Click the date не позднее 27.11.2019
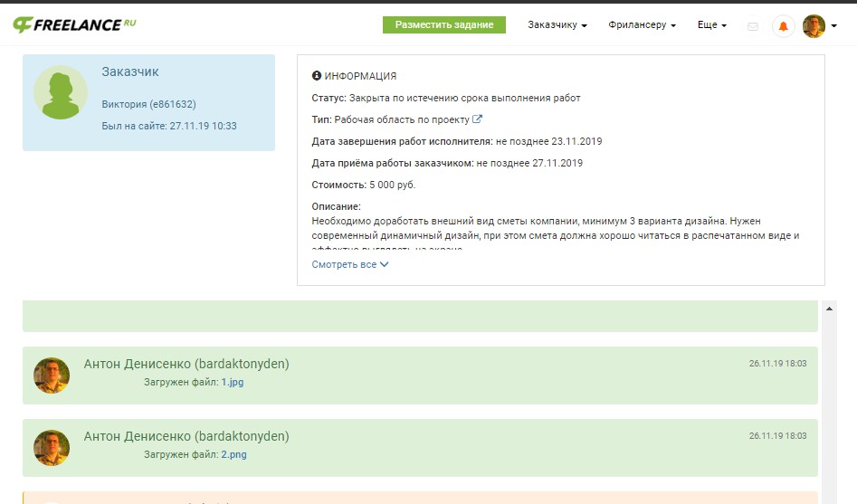The width and height of the screenshot is (857, 504). [x=529, y=163]
